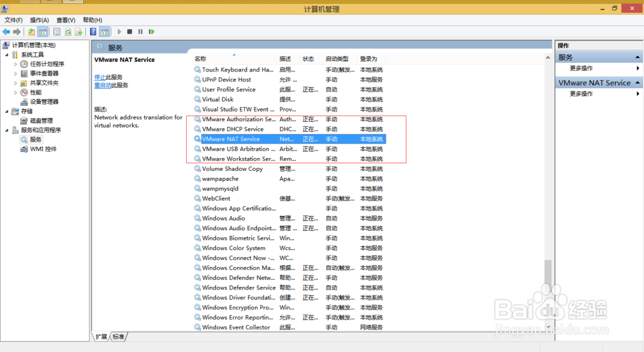Collapse the 存储 tree node
644x352 pixels.
click(x=6, y=111)
